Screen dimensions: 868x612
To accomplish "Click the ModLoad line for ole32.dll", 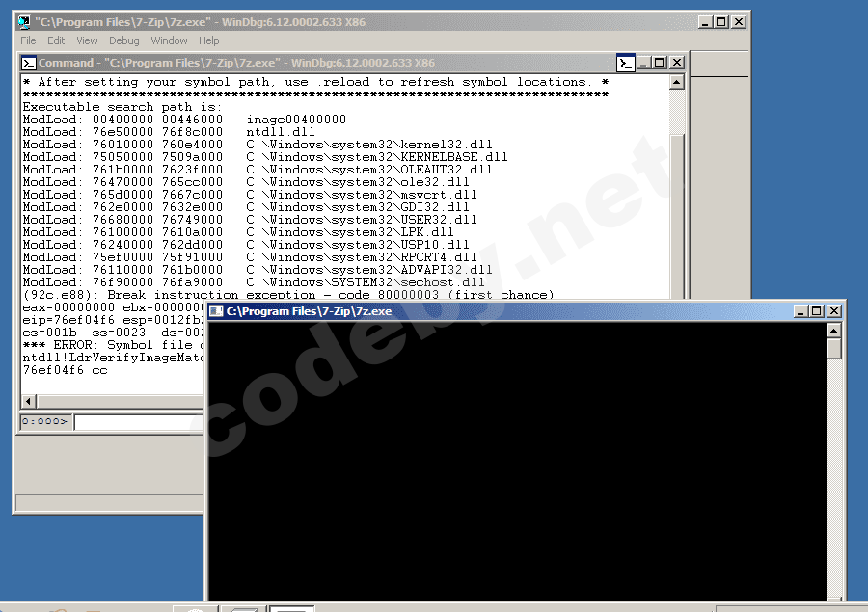I will 245,182.
